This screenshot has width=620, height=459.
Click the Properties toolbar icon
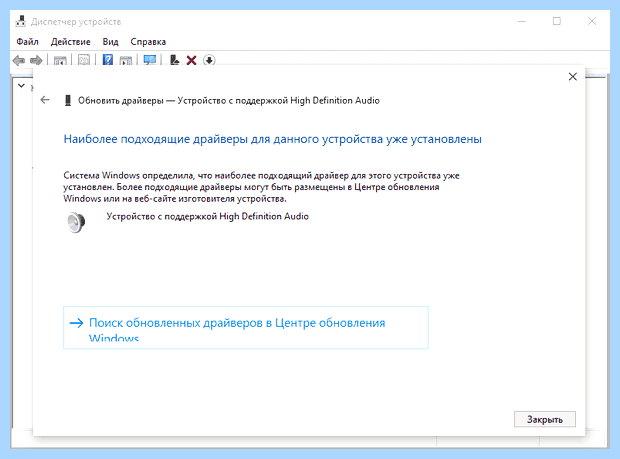coord(83,60)
